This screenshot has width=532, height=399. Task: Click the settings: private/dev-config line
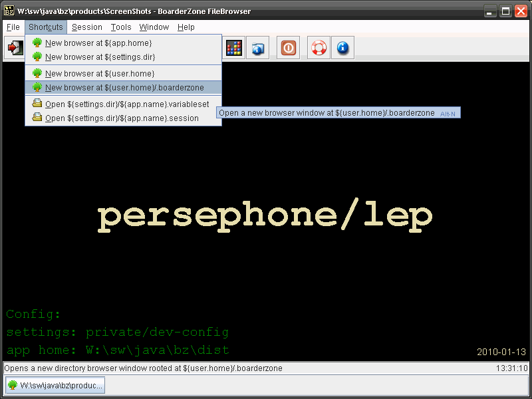click(x=118, y=332)
